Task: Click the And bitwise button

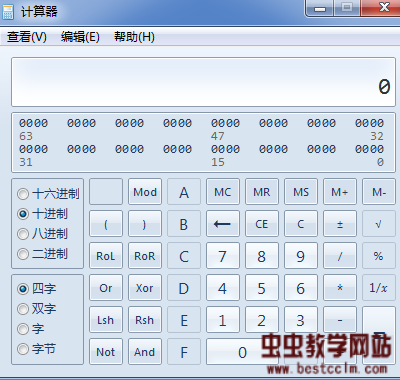Action: coord(145,352)
